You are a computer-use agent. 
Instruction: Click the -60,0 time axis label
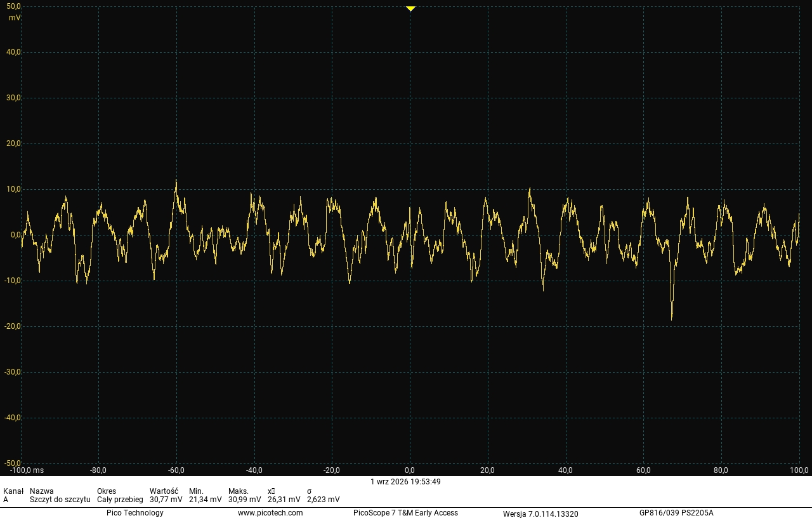pos(176,470)
